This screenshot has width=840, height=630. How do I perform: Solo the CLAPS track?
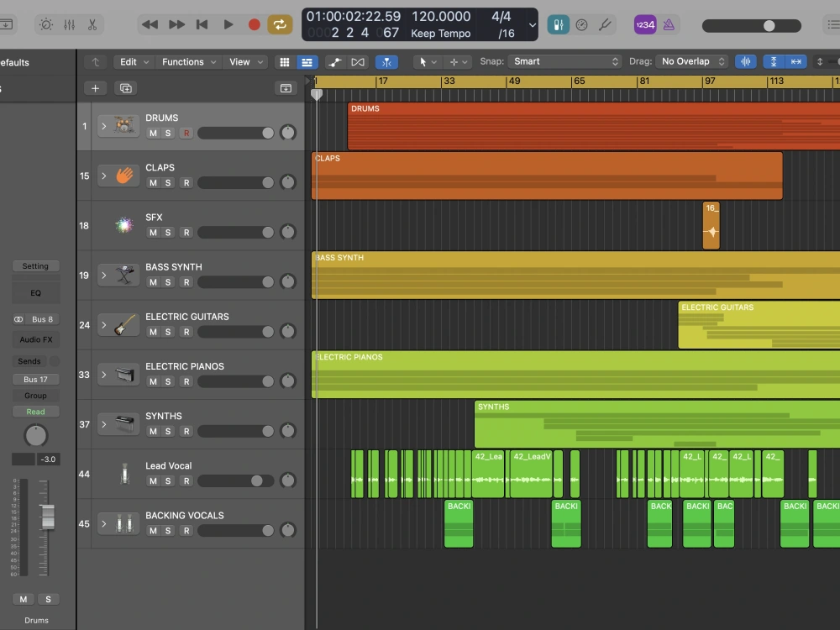[168, 182]
